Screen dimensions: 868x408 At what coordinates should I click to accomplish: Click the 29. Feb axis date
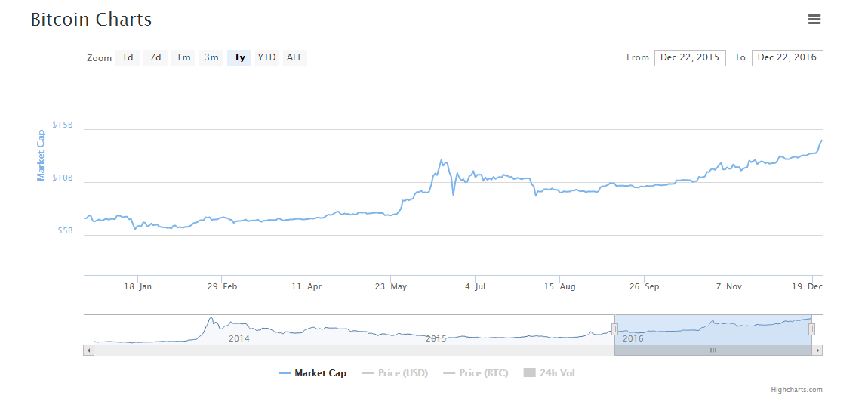pyautogui.click(x=222, y=286)
